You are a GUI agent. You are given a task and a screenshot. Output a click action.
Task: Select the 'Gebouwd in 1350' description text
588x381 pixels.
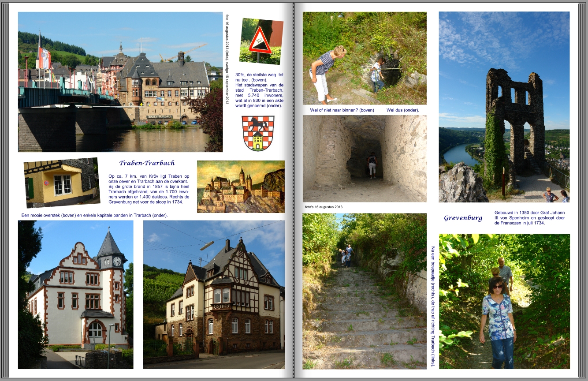[529, 218]
